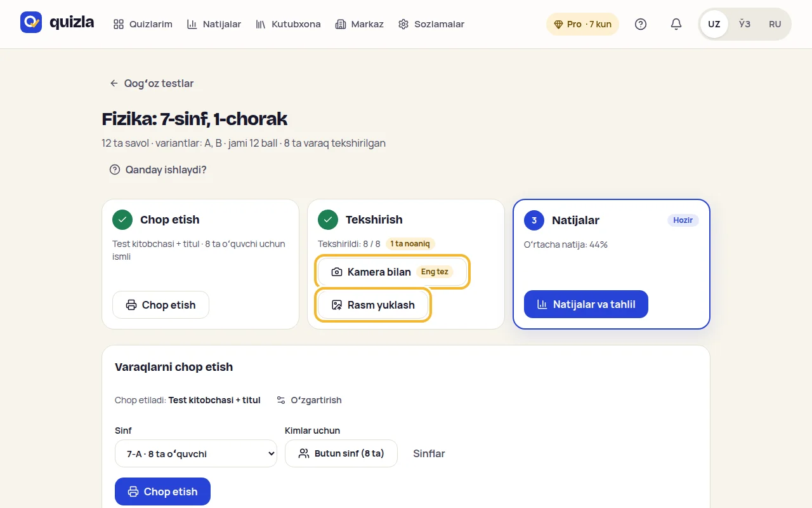Click the step 3 circle on Natijalar card
812x508 pixels.
pyautogui.click(x=534, y=220)
